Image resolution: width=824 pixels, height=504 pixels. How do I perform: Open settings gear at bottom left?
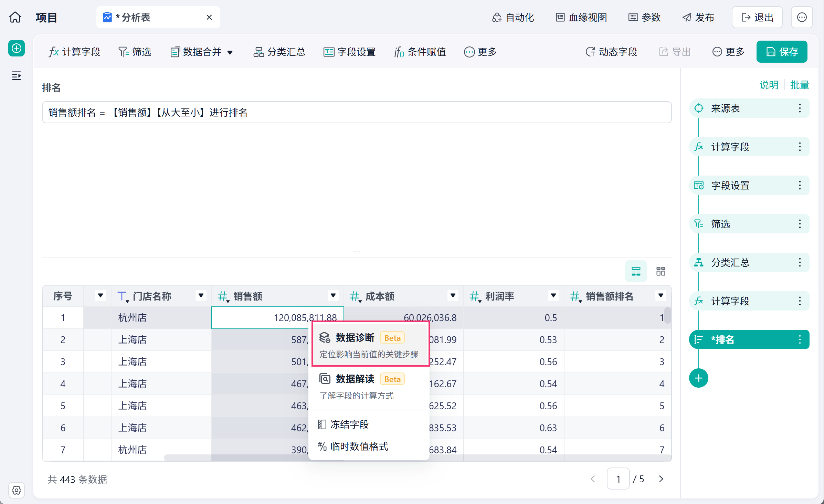click(x=17, y=490)
